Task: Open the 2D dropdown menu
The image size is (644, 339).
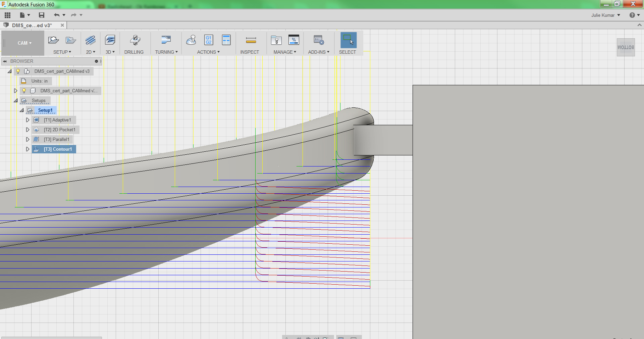Action: click(91, 52)
